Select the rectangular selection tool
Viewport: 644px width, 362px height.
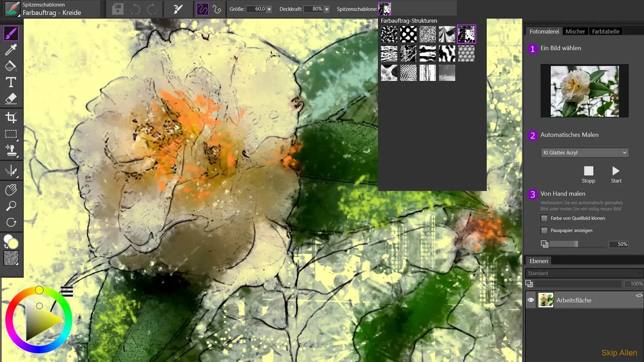(x=11, y=134)
